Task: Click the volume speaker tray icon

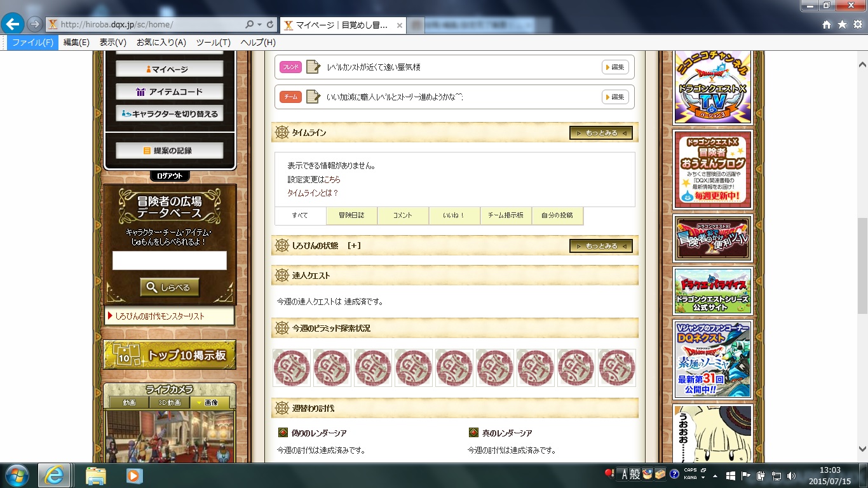Action: [791, 475]
